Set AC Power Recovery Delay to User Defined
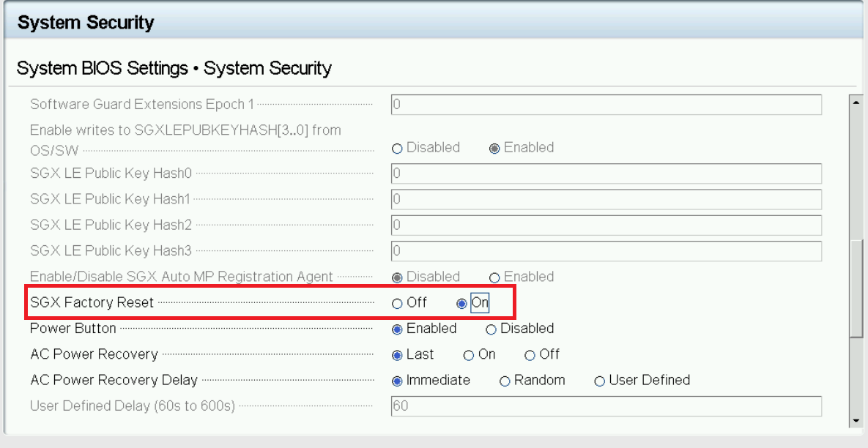Screen dimensions: 868x448 pyautogui.click(x=600, y=381)
